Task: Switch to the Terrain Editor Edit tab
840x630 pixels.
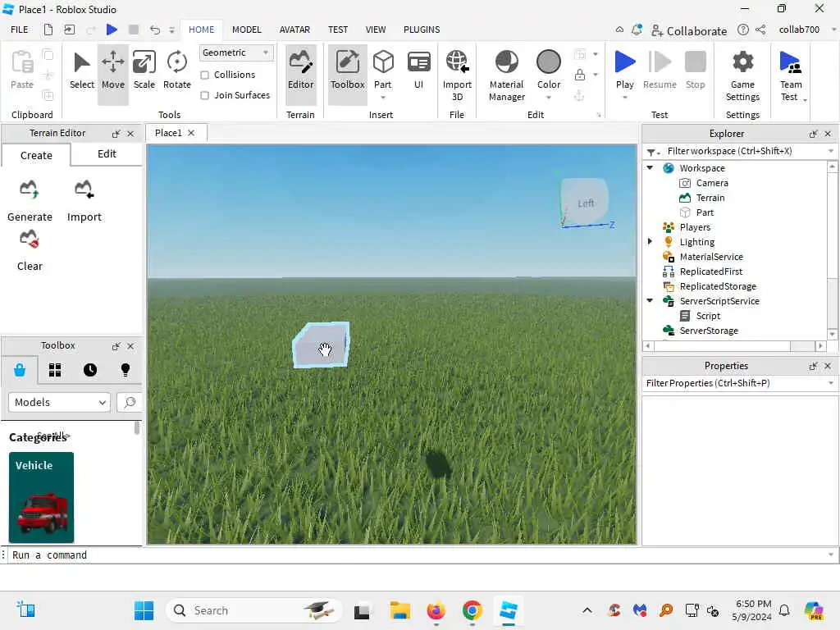Action: tap(107, 154)
